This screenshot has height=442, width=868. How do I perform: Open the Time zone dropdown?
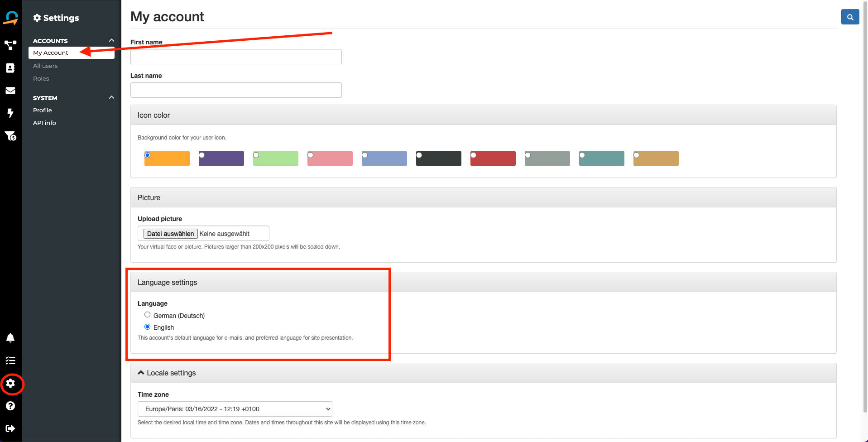[x=235, y=409]
